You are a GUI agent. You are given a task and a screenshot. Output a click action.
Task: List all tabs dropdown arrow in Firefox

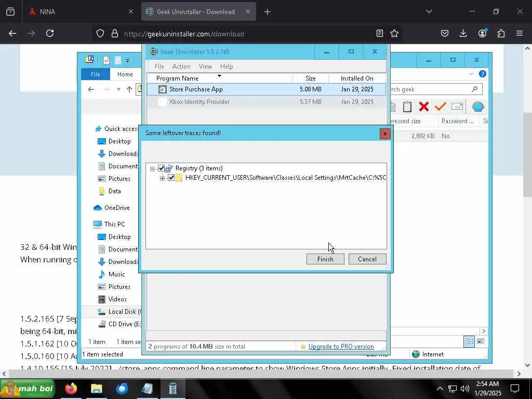tap(429, 11)
